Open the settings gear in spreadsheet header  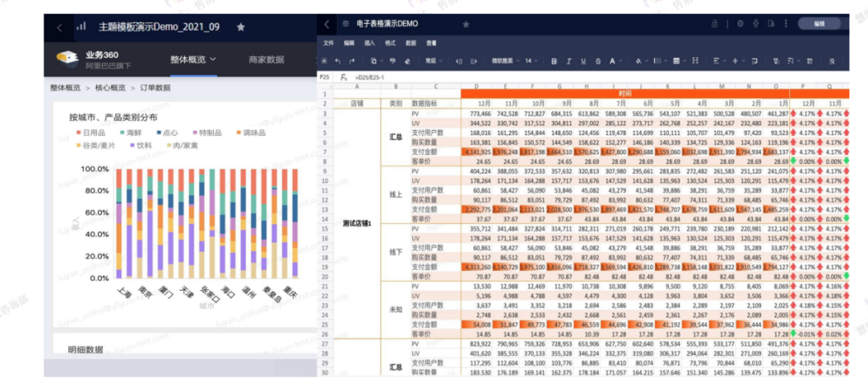740,23
